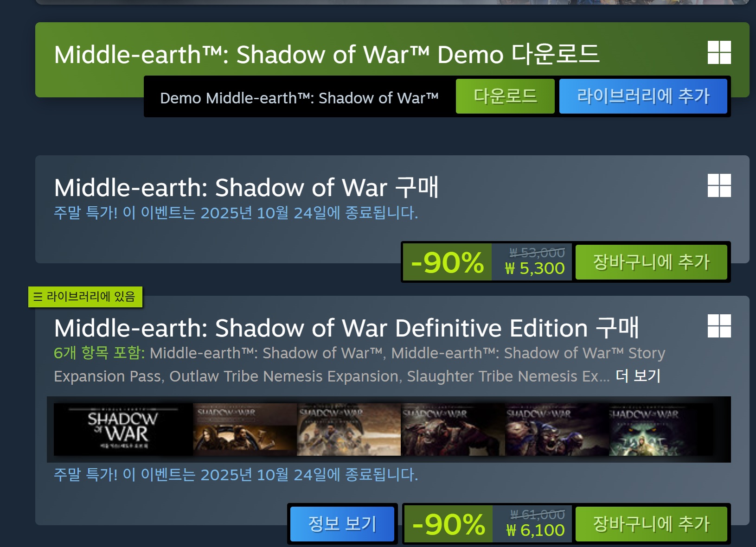Open the fifth bundle item thumbnail
The width and height of the screenshot is (756, 547).
tap(557, 429)
